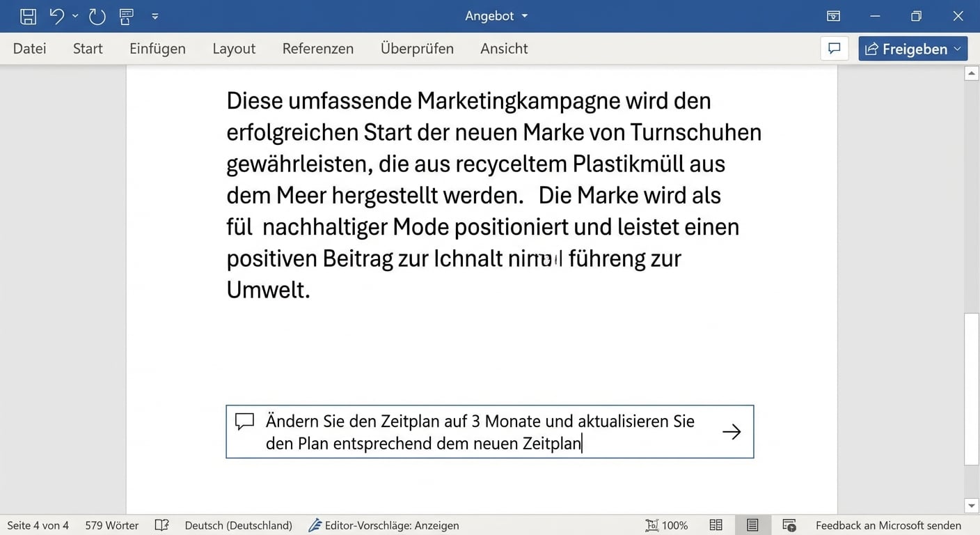Switch to Read Mode view
This screenshot has width=980, height=535.
[x=716, y=525]
